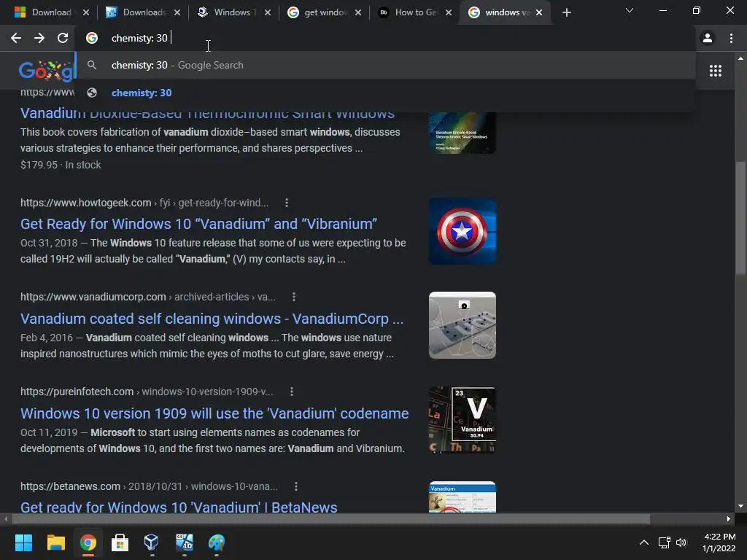The image size is (747, 560).
Task: Close the 'get windo' tab
Action: pyautogui.click(x=358, y=12)
